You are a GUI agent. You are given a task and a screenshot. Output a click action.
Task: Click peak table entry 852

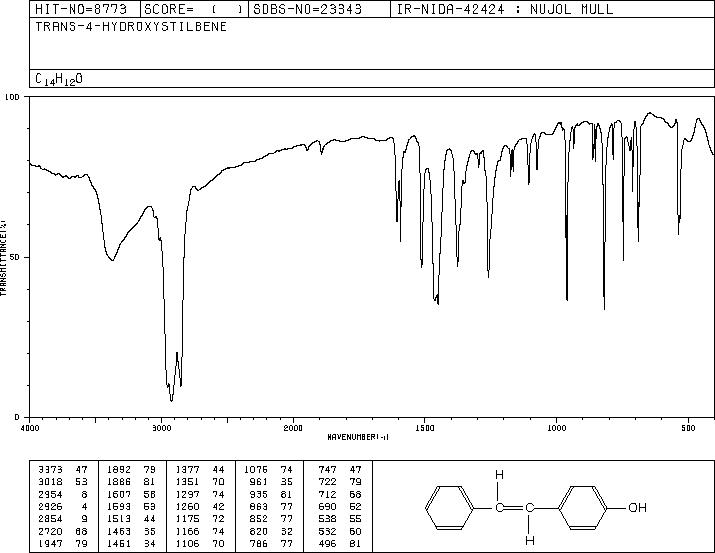[x=259, y=519]
